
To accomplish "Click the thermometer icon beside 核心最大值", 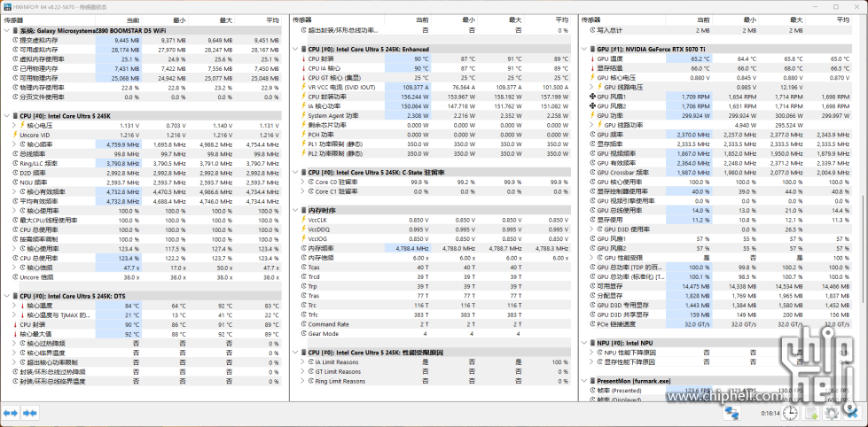I will tap(15, 333).
